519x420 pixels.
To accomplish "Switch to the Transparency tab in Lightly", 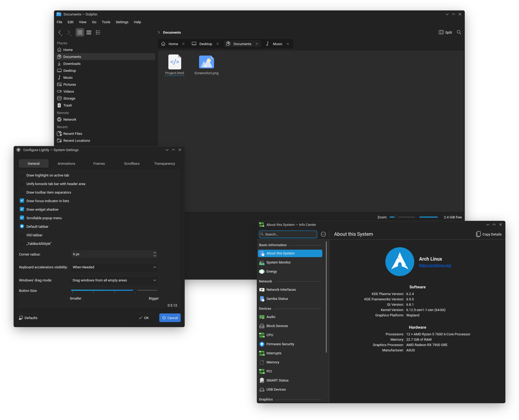I will point(164,163).
